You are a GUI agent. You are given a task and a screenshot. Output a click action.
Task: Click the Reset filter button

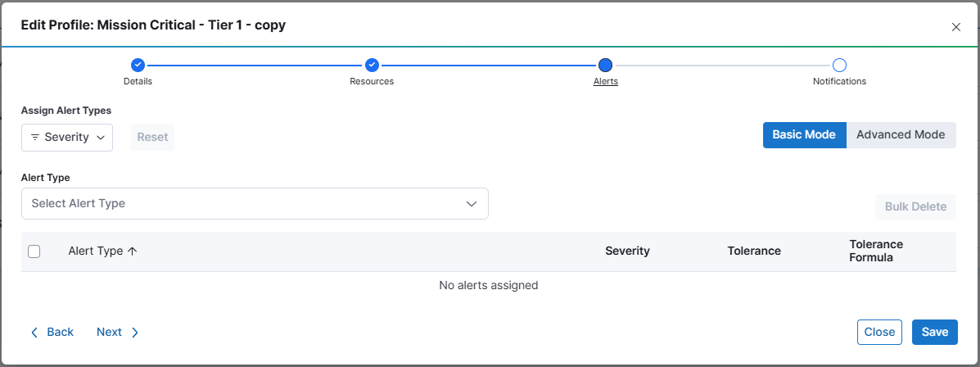(x=152, y=138)
